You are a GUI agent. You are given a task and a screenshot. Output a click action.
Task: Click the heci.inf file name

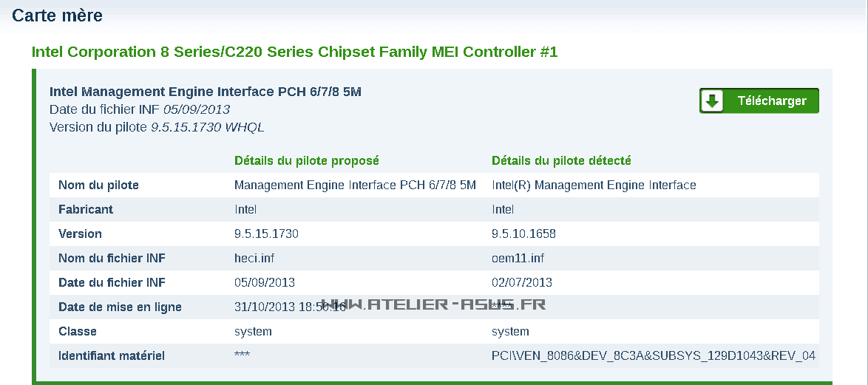(254, 258)
